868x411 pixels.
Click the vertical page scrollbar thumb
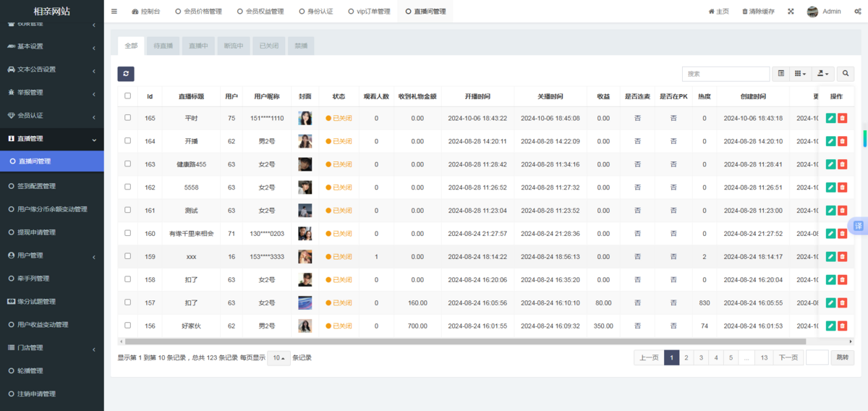point(865,137)
